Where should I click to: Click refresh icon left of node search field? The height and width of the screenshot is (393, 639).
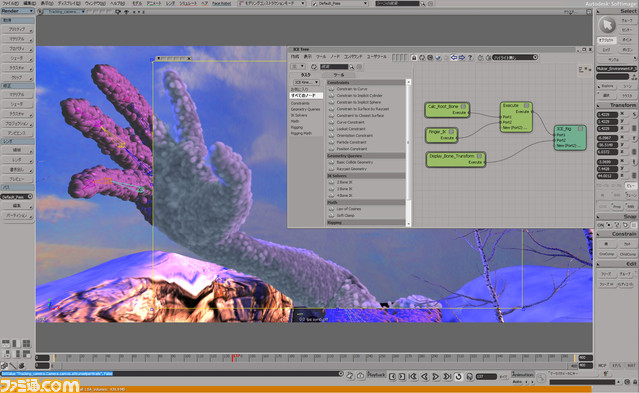[314, 67]
